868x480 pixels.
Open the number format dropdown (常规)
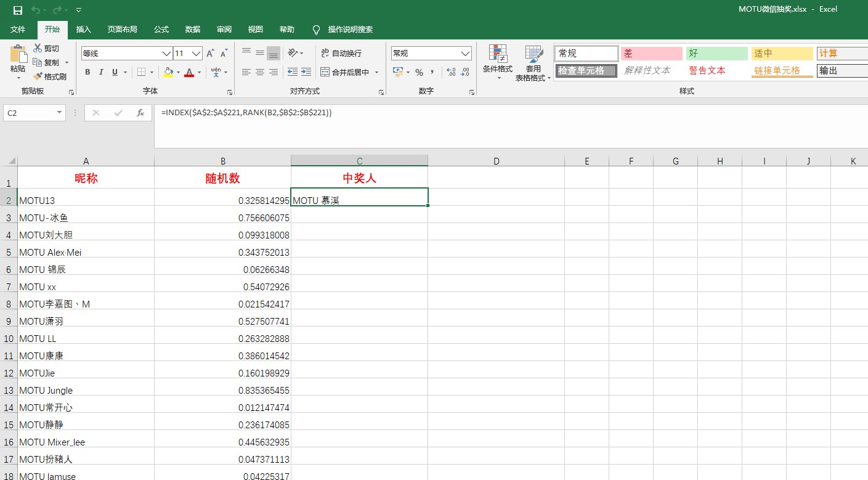[465, 54]
